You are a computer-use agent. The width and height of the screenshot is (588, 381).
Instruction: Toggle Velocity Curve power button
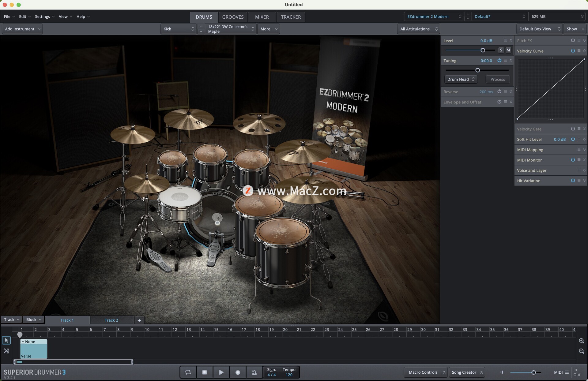click(573, 51)
